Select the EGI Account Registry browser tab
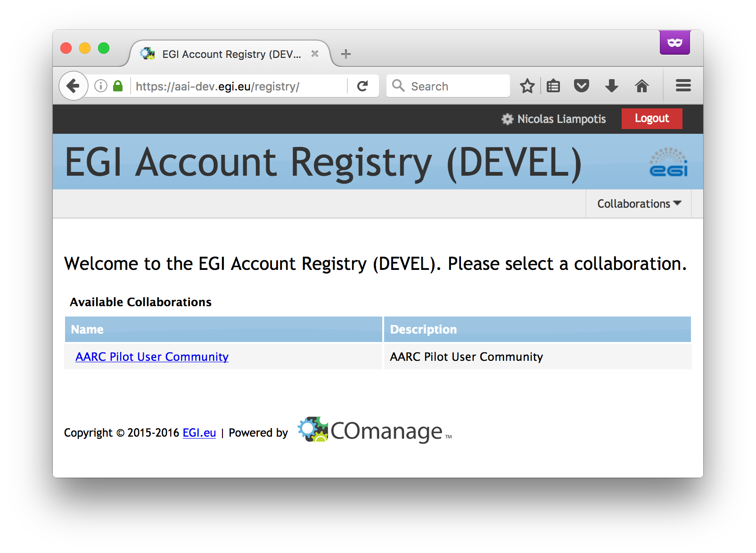 230,54
